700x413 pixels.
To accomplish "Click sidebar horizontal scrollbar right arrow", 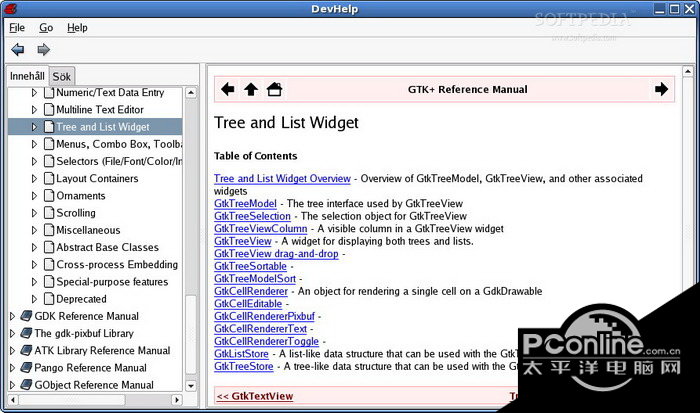I will 177,400.
